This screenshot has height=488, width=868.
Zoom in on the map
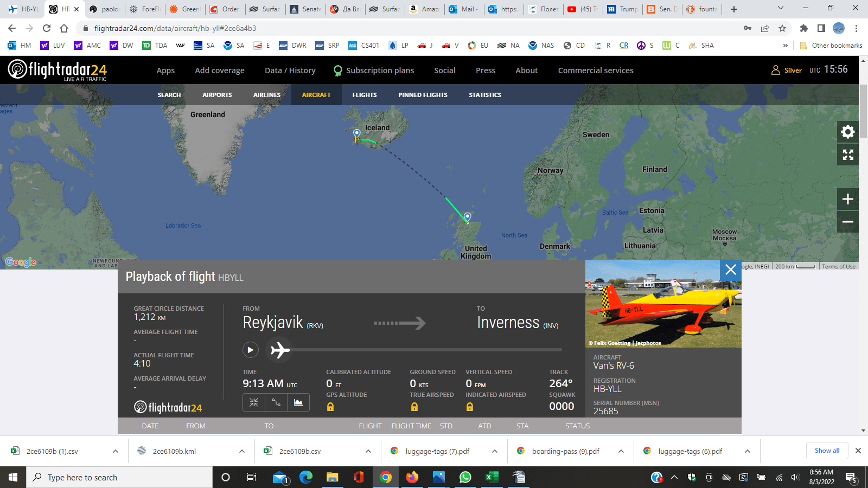coord(847,200)
